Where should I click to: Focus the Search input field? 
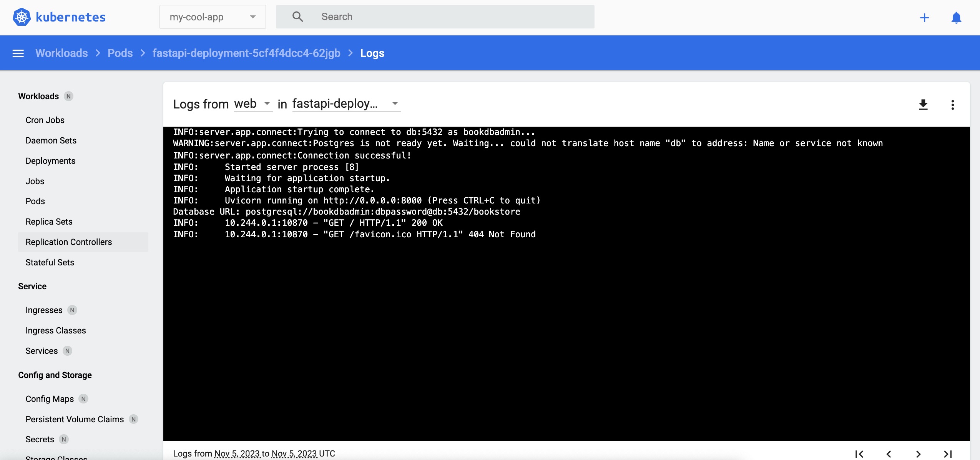435,17
